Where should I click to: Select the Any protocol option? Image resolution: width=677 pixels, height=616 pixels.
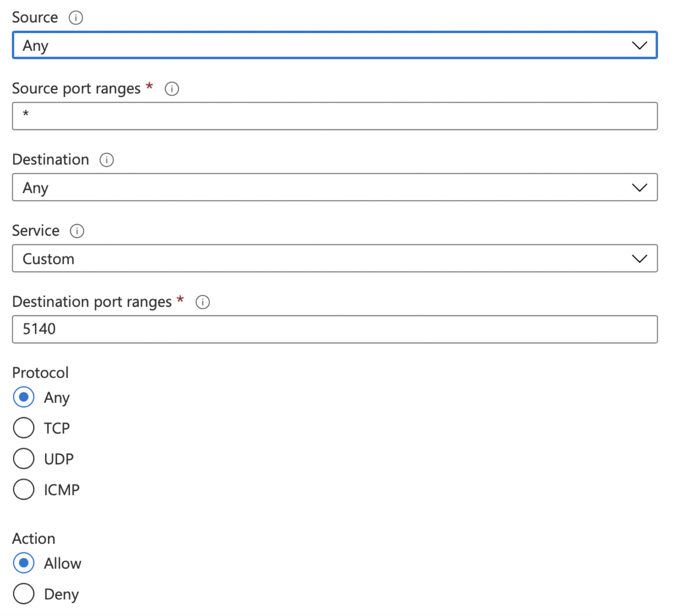[23, 397]
